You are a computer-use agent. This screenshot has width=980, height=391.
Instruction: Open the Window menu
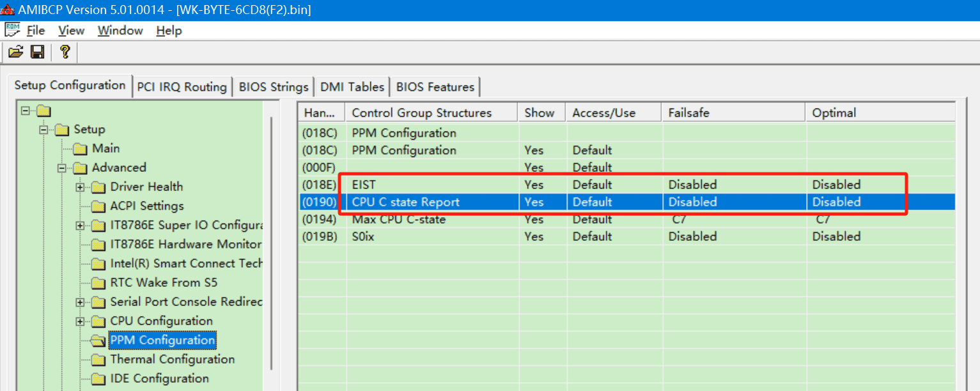tap(120, 31)
